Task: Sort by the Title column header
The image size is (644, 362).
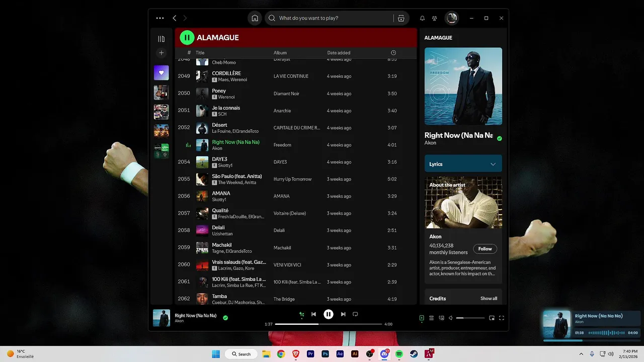Action: (200, 53)
